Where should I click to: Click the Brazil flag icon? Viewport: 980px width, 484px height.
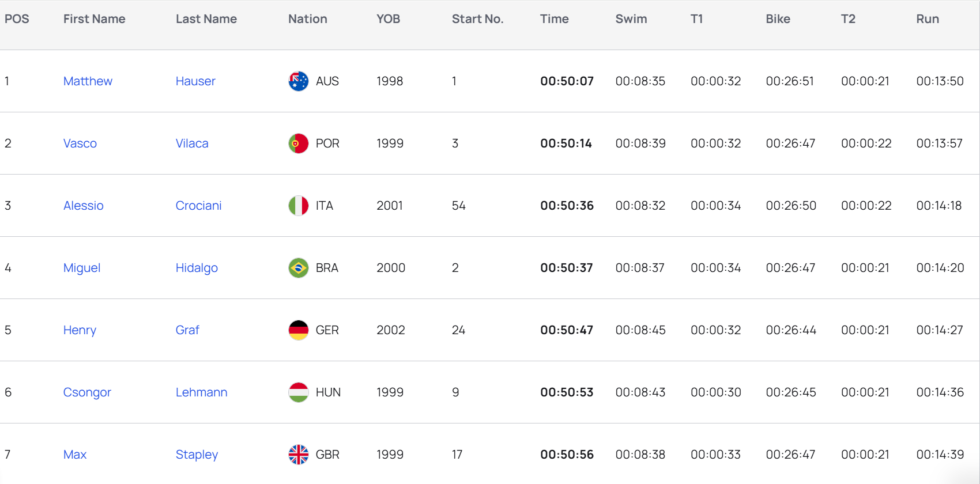tap(299, 268)
